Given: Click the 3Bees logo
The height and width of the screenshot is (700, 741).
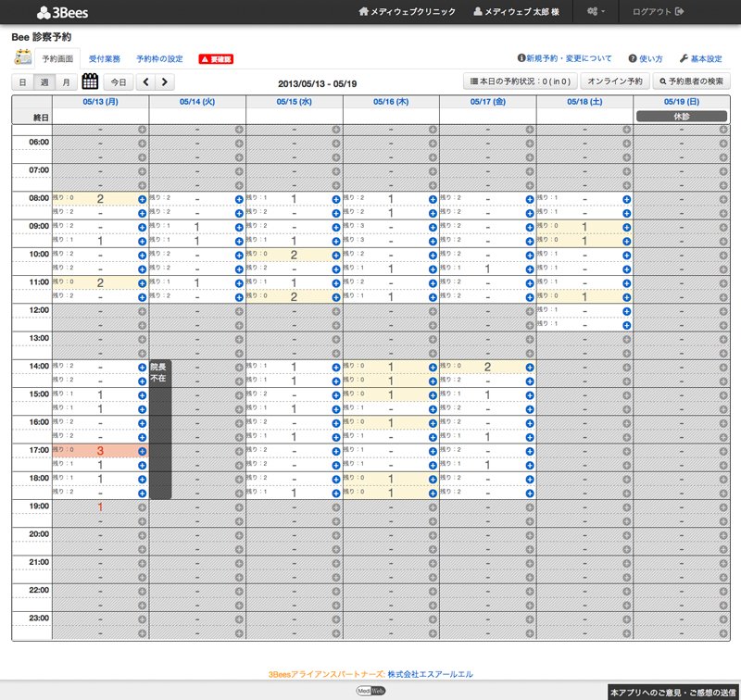Looking at the screenshot, I should coord(62,12).
